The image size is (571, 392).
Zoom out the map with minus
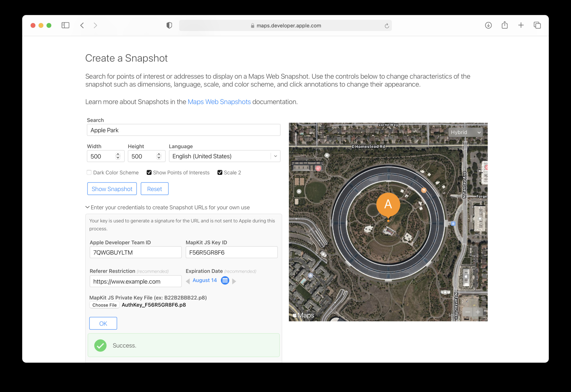(468, 312)
